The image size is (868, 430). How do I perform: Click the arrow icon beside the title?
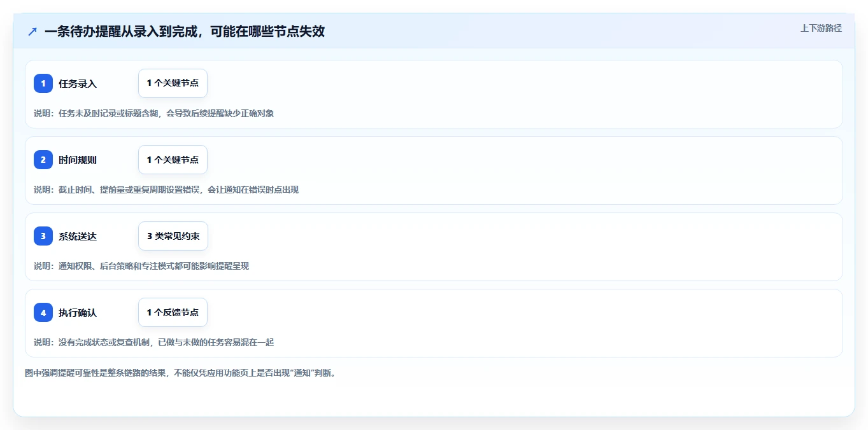coord(32,32)
